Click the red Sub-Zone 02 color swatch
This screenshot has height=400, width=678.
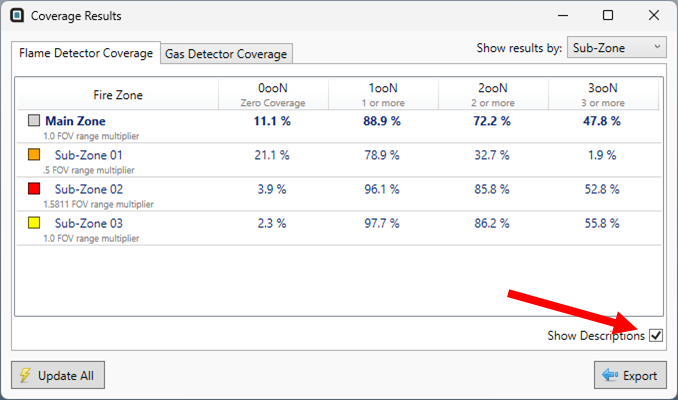(x=34, y=189)
